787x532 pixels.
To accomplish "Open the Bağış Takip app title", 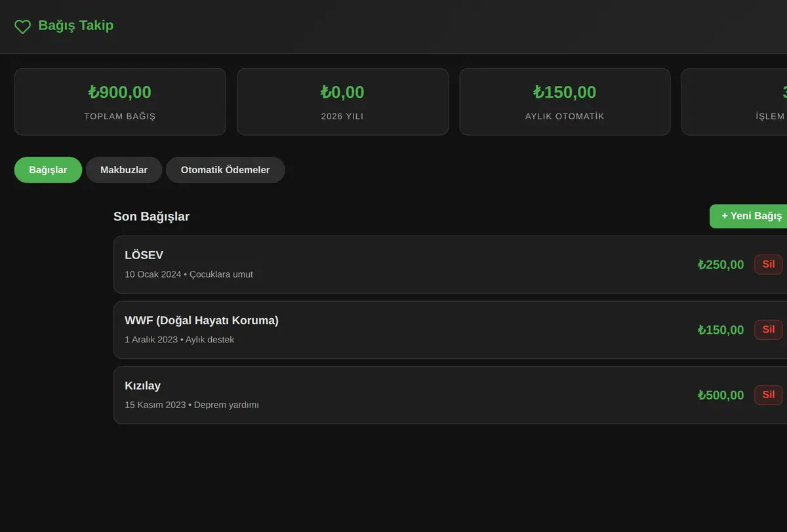I will click(x=75, y=26).
